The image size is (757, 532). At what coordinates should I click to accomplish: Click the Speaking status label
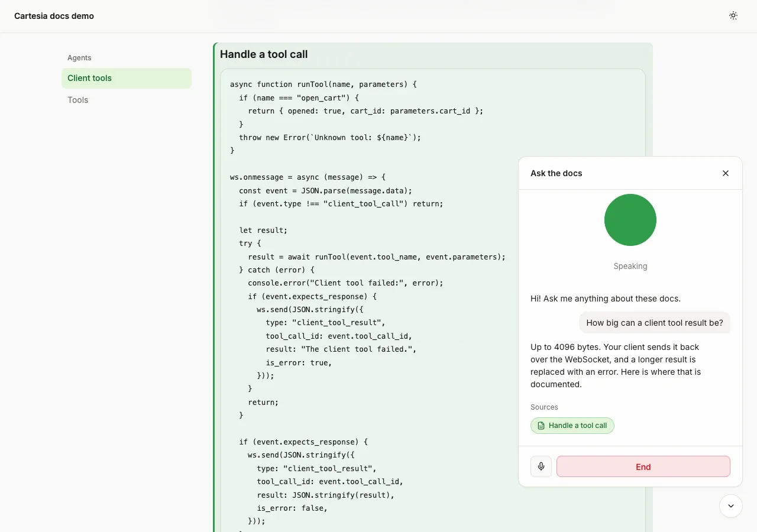point(630,266)
